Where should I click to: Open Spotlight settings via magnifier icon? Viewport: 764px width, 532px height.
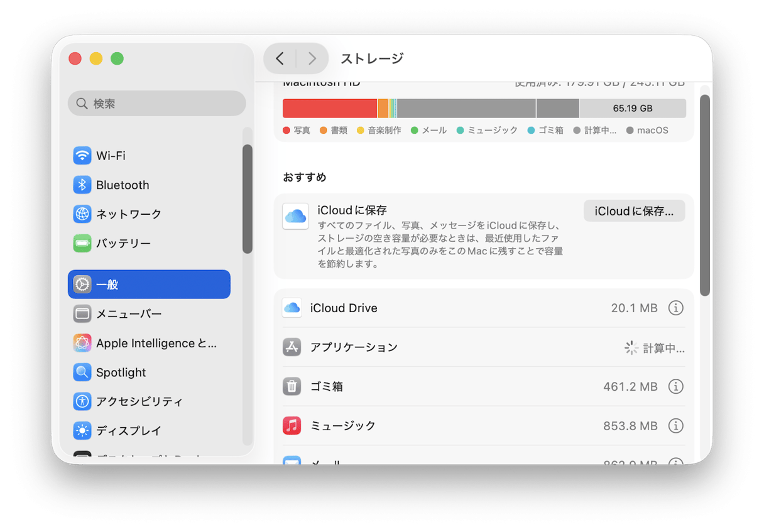pyautogui.click(x=82, y=372)
